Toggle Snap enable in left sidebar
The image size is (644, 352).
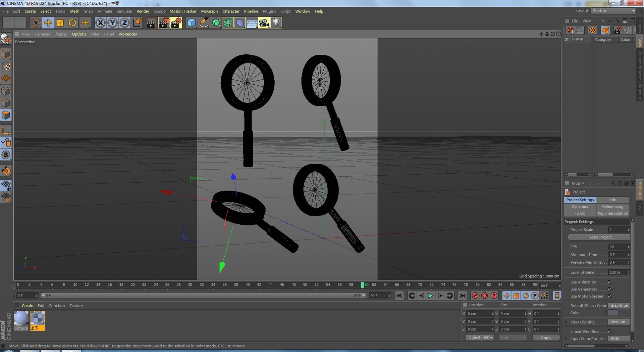pyautogui.click(x=6, y=155)
